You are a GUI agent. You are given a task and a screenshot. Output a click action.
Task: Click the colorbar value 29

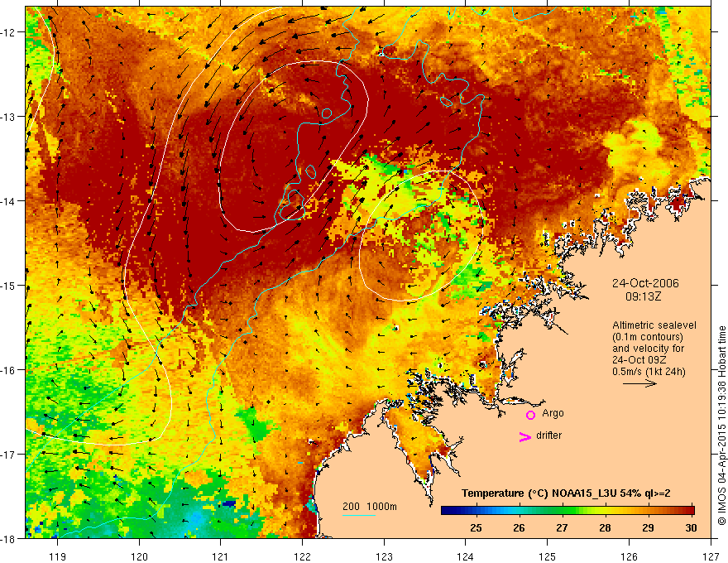pos(648,528)
